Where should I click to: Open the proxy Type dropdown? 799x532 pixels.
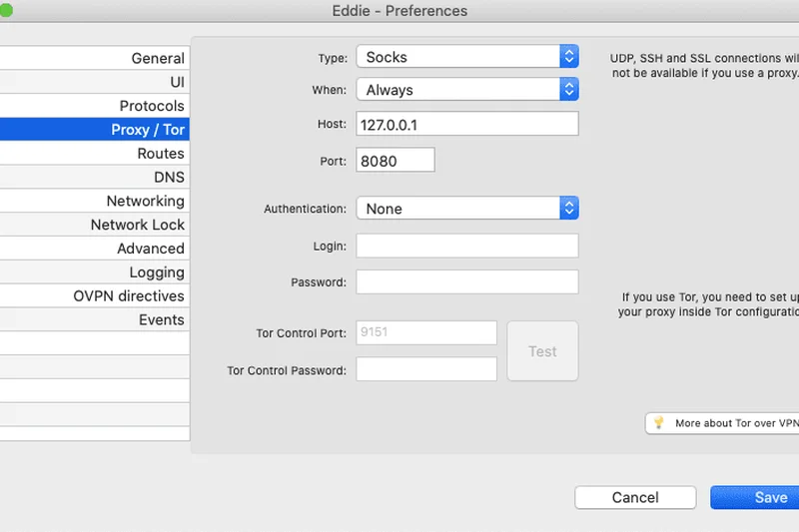467,57
